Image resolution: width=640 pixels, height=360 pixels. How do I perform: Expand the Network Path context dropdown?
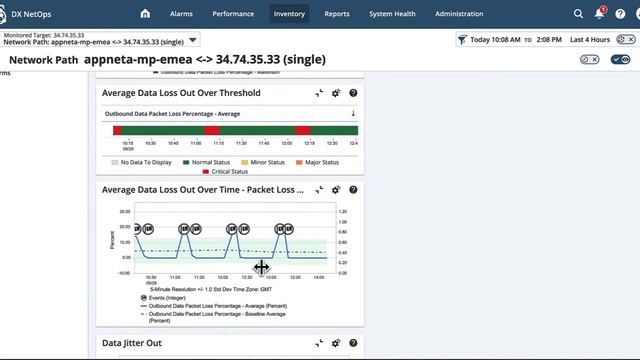click(x=193, y=40)
